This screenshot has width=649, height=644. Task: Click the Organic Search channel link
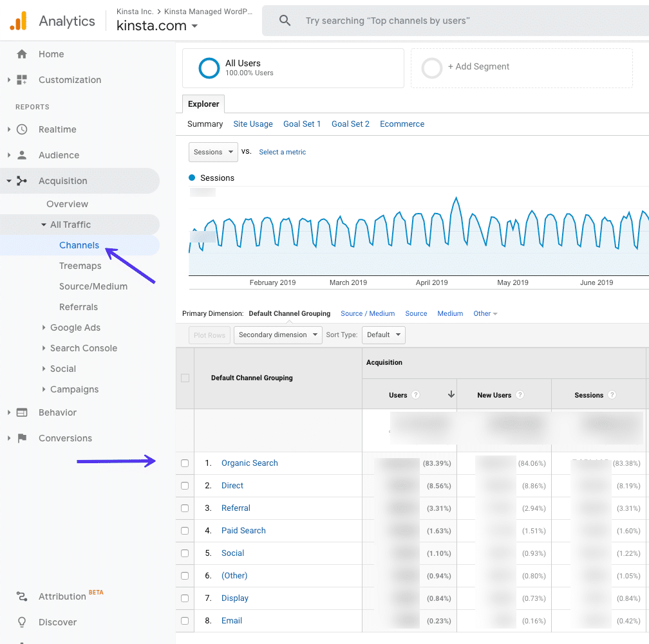(x=249, y=463)
